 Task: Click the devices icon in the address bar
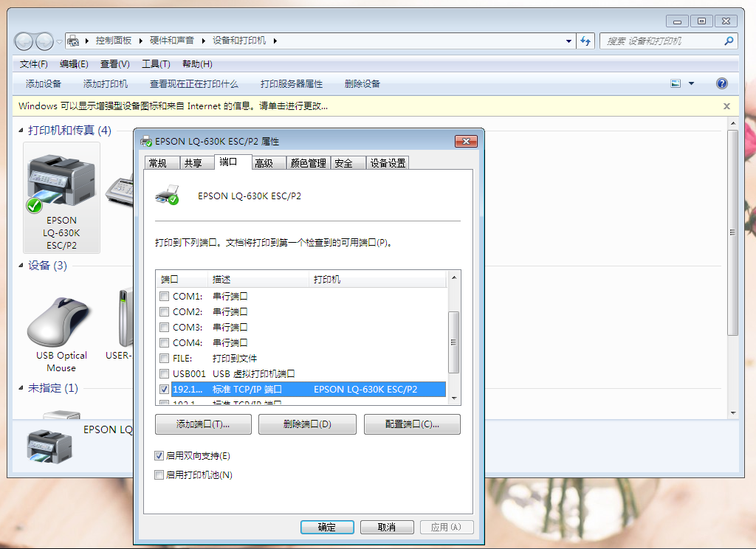[x=73, y=41]
